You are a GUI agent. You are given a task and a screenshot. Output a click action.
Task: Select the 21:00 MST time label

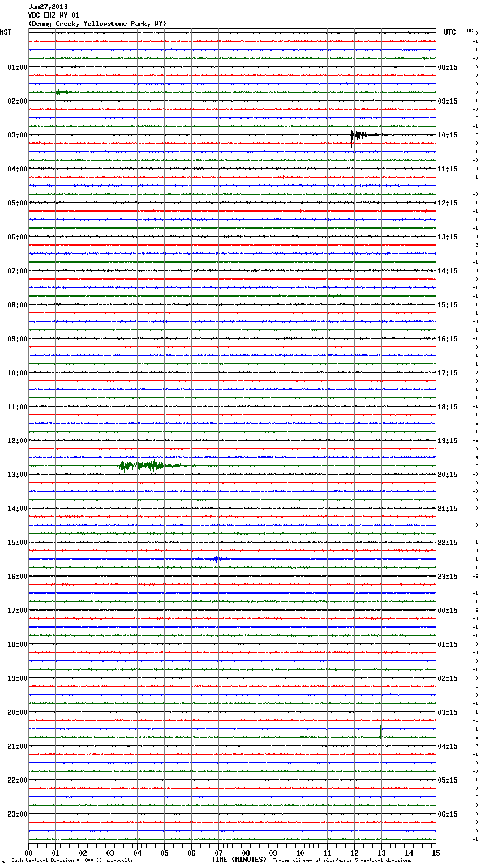tap(18, 746)
